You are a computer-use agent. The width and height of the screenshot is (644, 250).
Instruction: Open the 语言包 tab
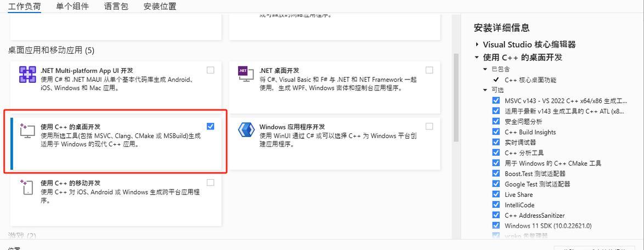(x=116, y=7)
